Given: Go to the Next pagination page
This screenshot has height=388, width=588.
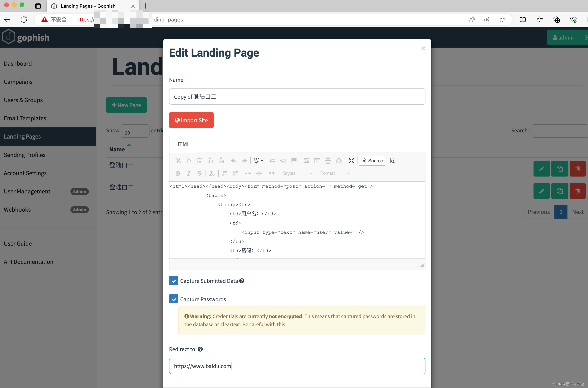Looking at the screenshot, I should point(578,212).
